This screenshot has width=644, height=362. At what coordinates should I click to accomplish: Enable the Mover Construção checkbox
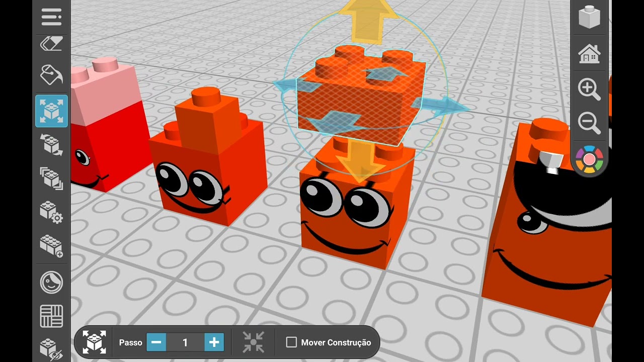click(291, 342)
